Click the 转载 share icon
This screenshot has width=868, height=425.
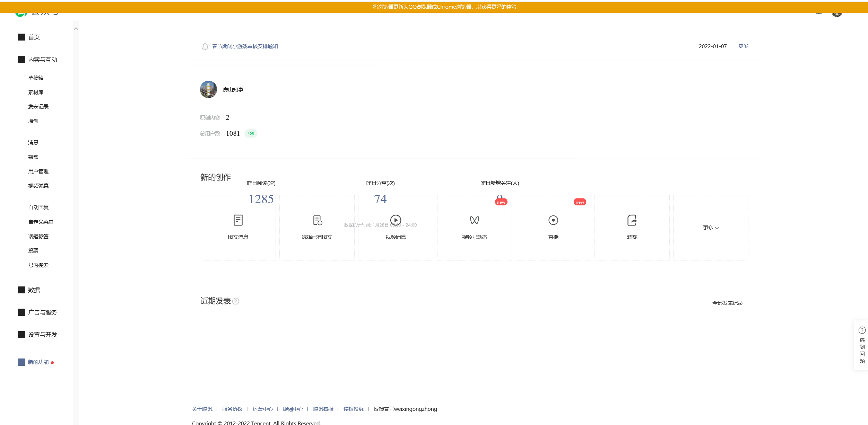pos(632,220)
